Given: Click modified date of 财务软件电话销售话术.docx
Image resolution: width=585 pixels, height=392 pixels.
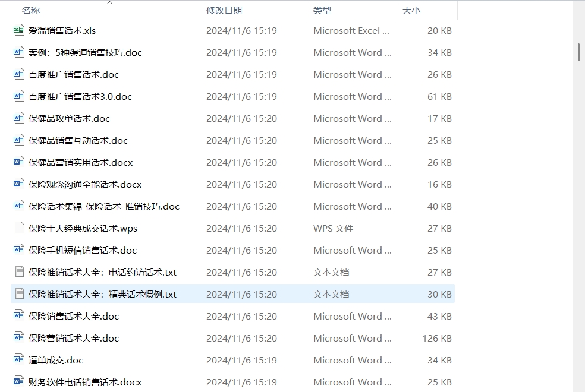Looking at the screenshot, I should 242,382.
